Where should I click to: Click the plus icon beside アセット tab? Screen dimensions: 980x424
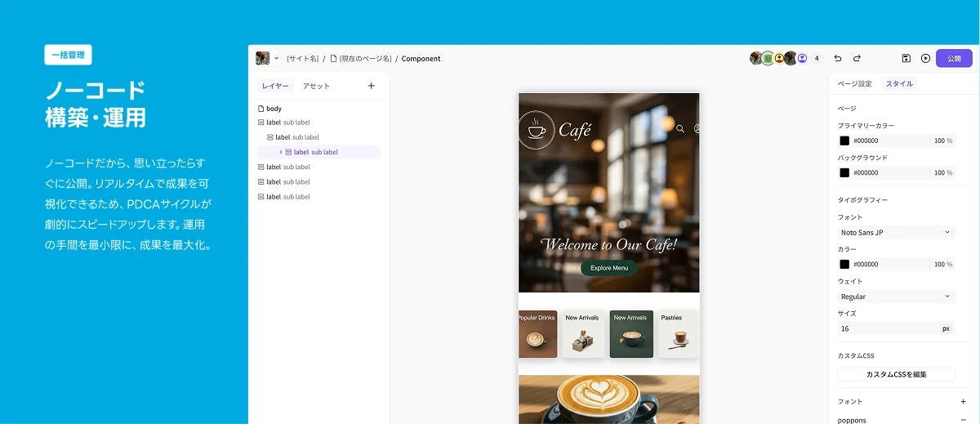click(x=371, y=86)
